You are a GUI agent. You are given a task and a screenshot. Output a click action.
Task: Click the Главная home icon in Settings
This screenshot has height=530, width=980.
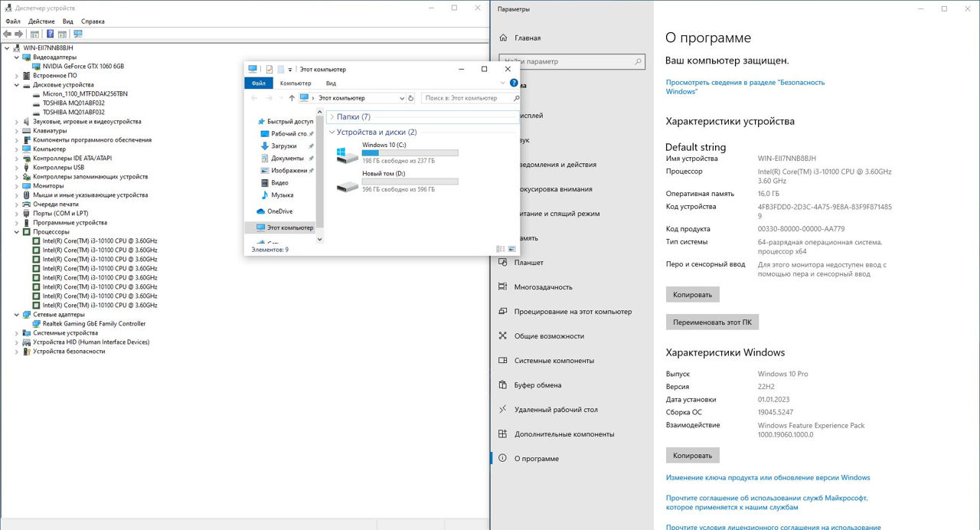point(503,38)
